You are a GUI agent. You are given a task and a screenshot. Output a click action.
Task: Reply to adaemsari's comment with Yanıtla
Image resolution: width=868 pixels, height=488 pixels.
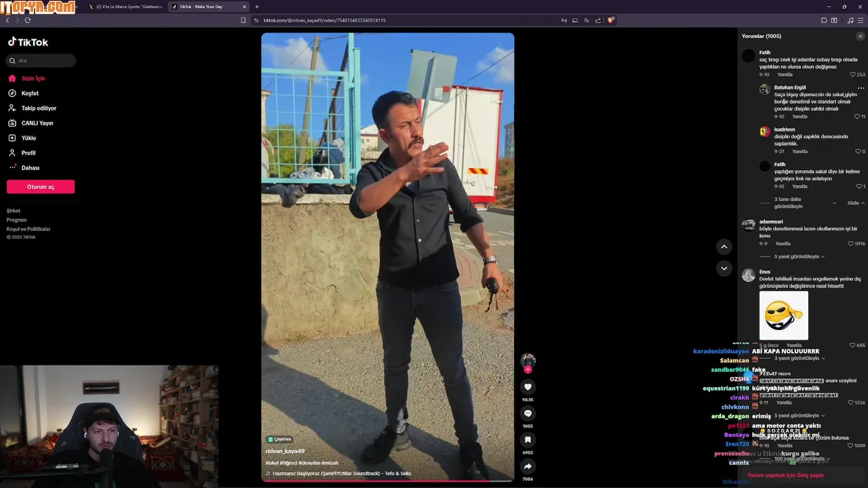pos(783,243)
